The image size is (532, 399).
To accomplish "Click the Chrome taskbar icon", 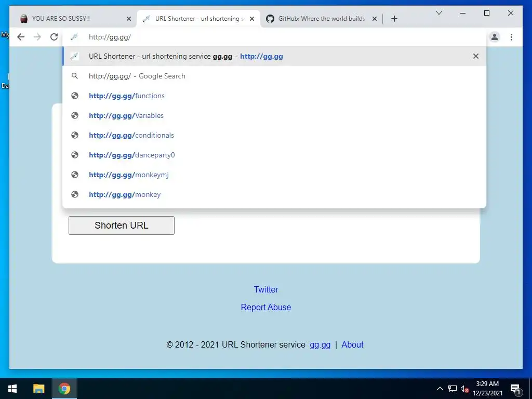I will pyautogui.click(x=64, y=389).
